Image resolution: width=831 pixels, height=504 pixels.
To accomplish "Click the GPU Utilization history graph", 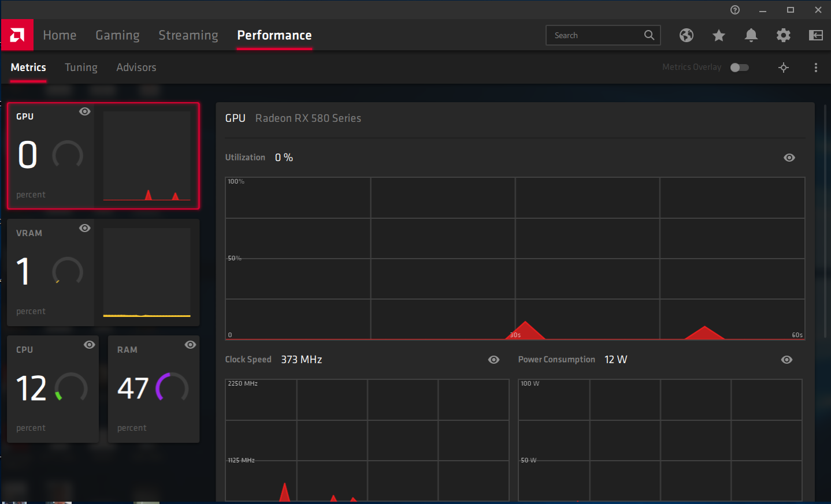I will [515, 258].
